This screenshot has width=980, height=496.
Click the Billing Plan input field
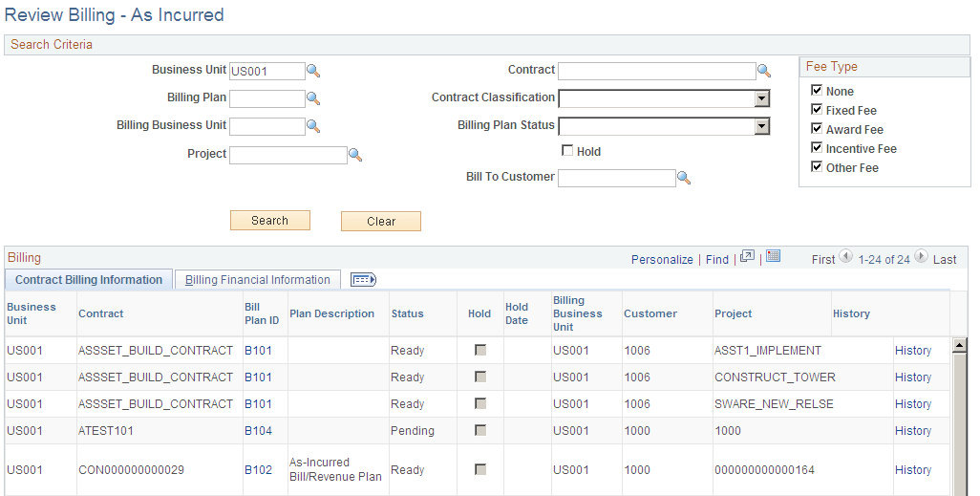click(267, 98)
